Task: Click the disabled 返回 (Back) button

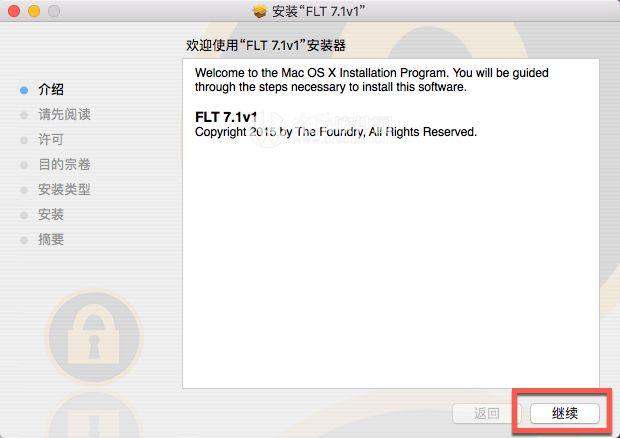Action: click(486, 413)
